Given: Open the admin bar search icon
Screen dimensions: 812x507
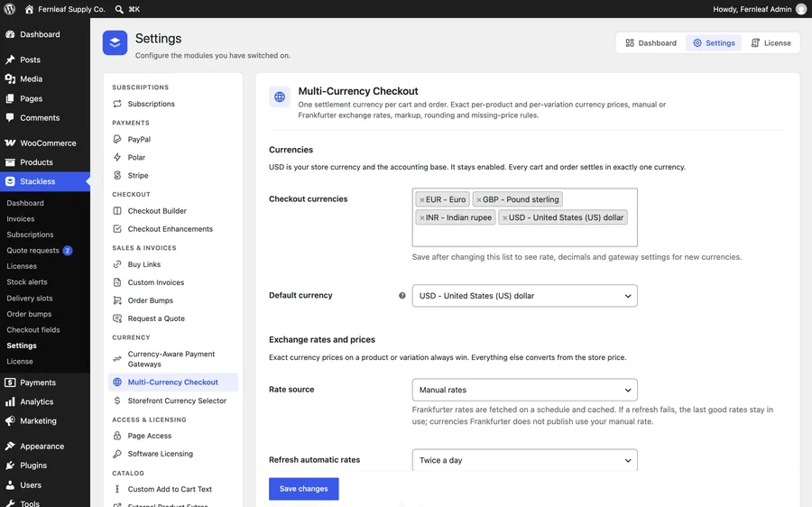Looking at the screenshot, I should pos(119,9).
